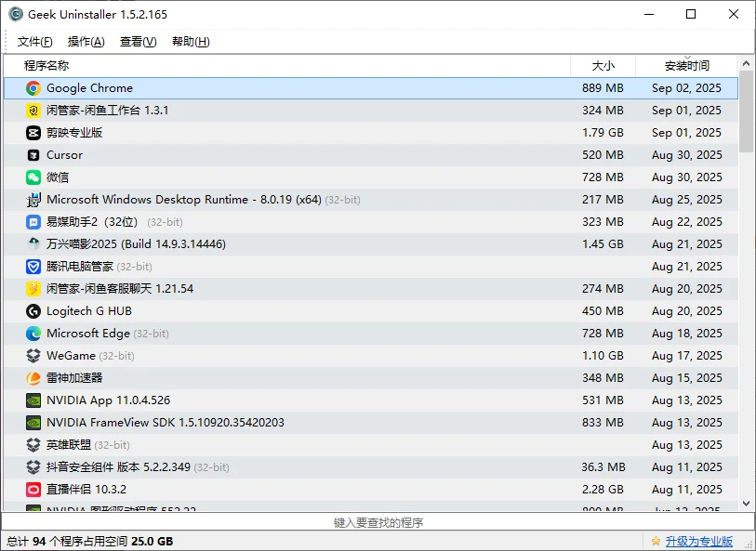Select 雷神加速器 program name

tap(74, 378)
